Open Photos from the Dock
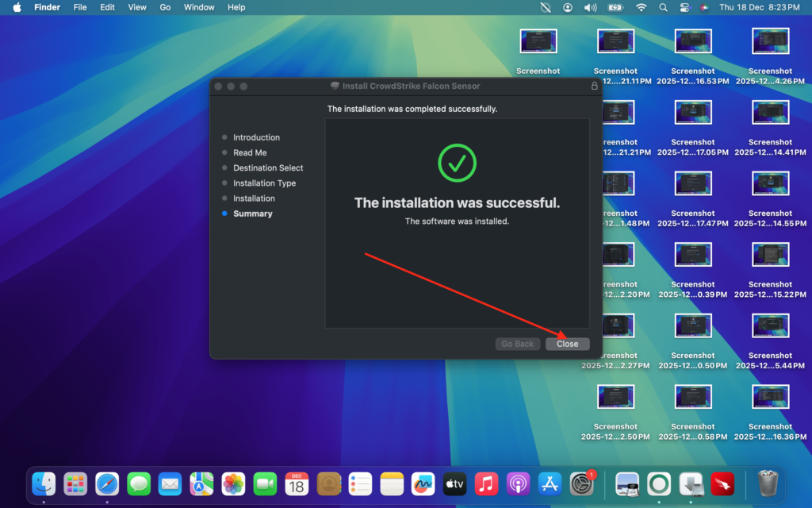The width and height of the screenshot is (812, 508). point(233,484)
